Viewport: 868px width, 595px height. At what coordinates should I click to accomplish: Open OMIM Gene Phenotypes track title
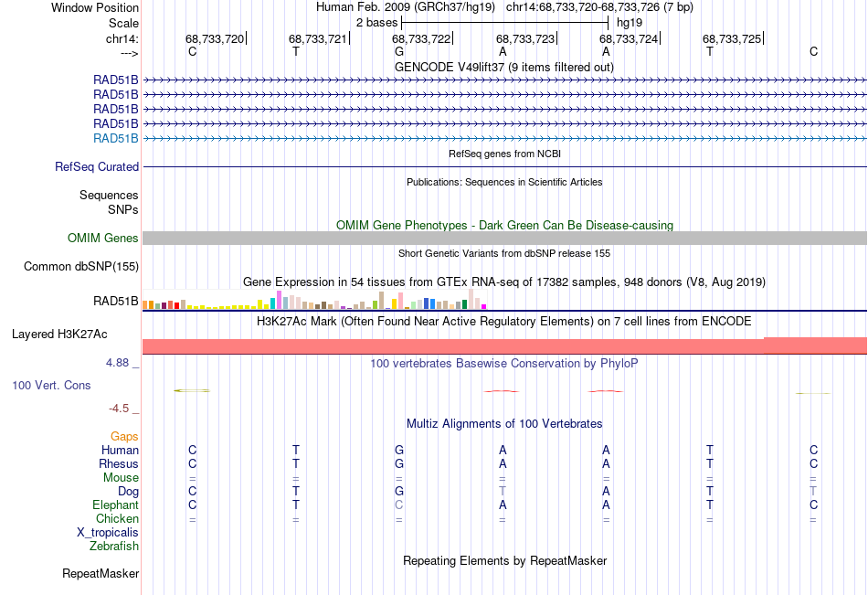504,225
